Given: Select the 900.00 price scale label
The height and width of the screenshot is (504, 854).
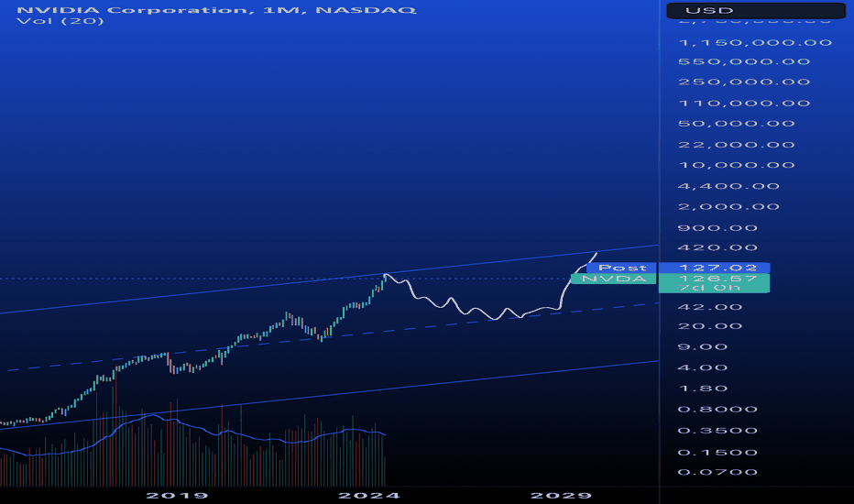Looking at the screenshot, I should pyautogui.click(x=717, y=228).
